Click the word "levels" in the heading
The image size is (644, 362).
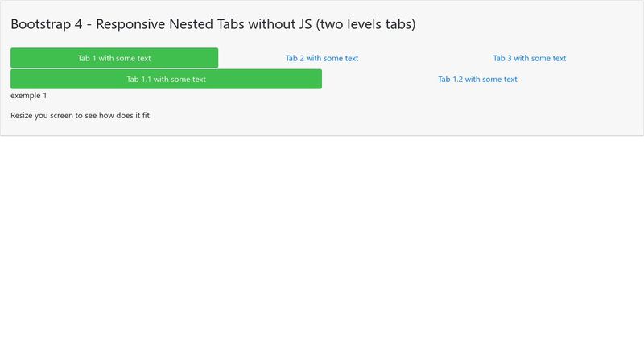tap(365, 24)
